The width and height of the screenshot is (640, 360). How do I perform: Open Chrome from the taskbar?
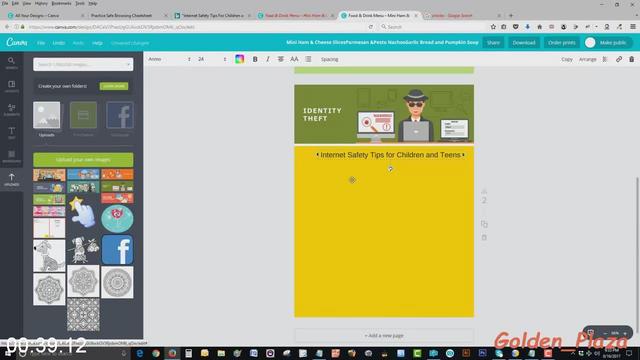(156, 353)
